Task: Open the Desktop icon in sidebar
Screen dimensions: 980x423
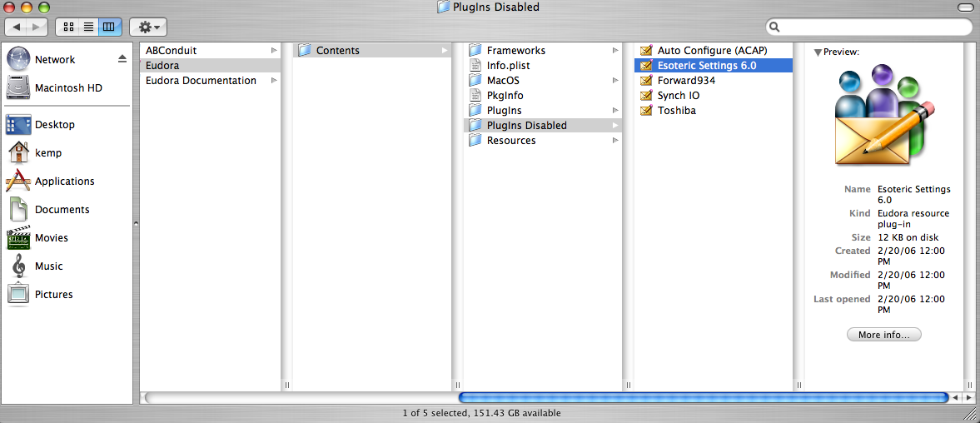Action: [18, 124]
